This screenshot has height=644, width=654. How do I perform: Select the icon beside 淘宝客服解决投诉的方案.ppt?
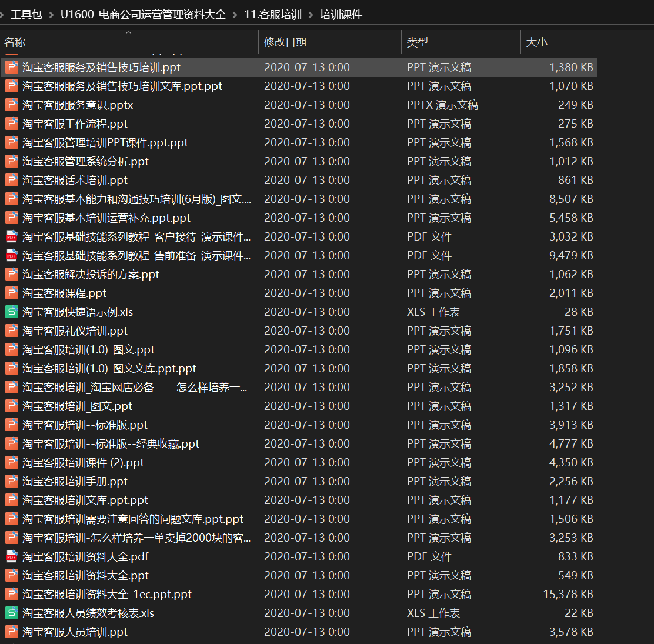click(12, 274)
